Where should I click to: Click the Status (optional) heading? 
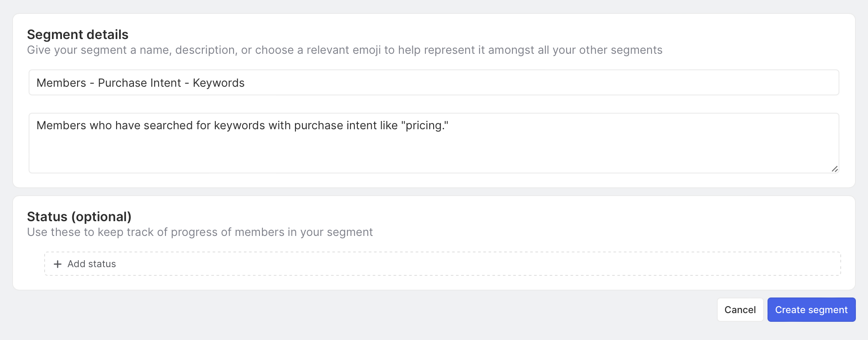coord(79,217)
